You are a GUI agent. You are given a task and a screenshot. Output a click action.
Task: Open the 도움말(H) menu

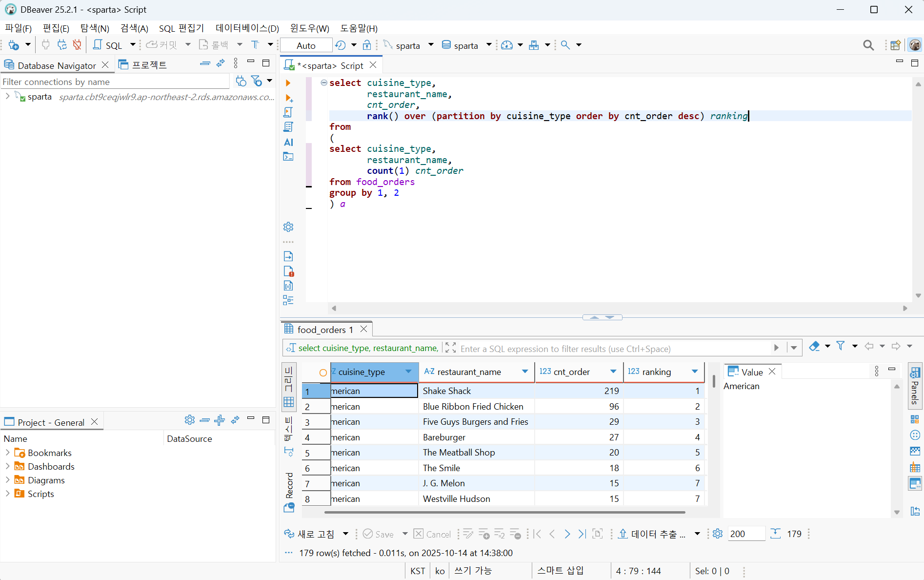point(359,28)
